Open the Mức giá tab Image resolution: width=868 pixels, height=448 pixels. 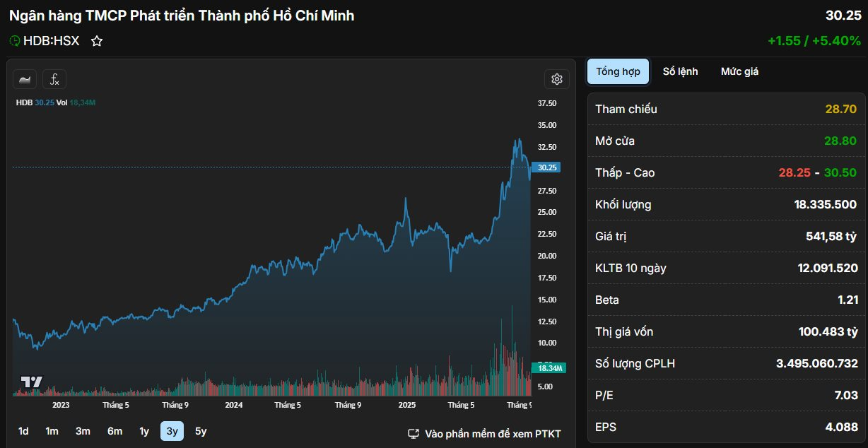[739, 71]
